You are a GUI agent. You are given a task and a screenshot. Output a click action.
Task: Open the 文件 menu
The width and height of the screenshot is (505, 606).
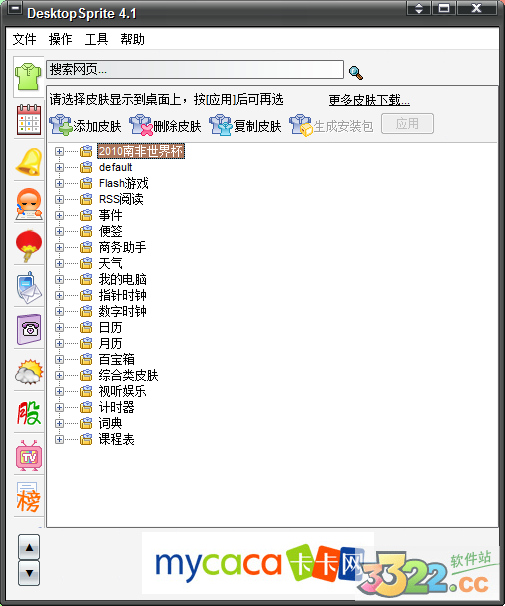tap(24, 39)
